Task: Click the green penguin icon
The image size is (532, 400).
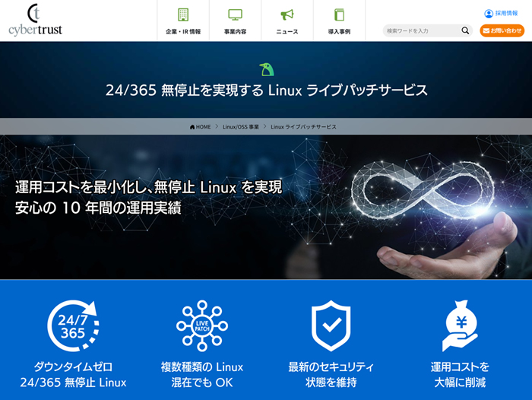Action: 266,69
